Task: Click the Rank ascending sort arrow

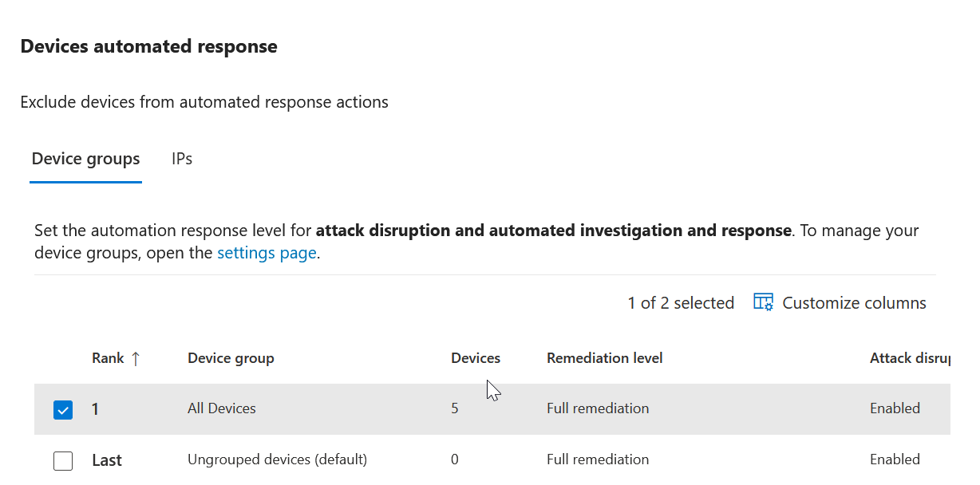Action: click(x=136, y=359)
